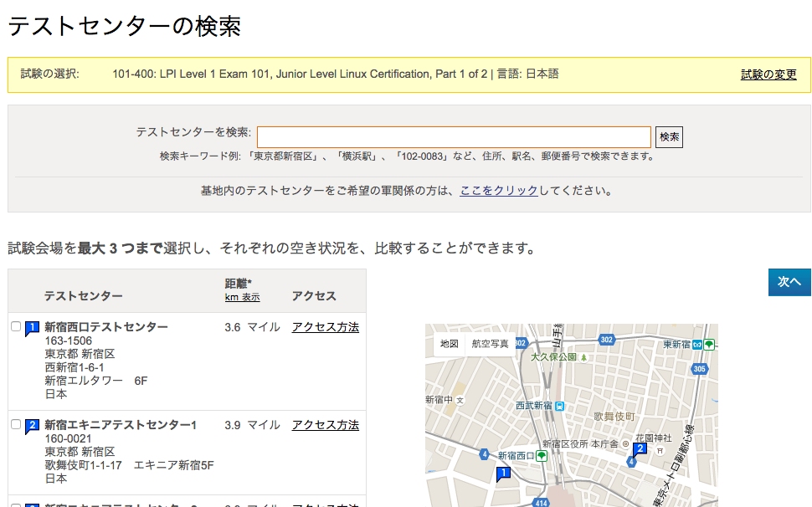Click the blue marker 2 on the map
812x507 pixels.
pos(640,448)
